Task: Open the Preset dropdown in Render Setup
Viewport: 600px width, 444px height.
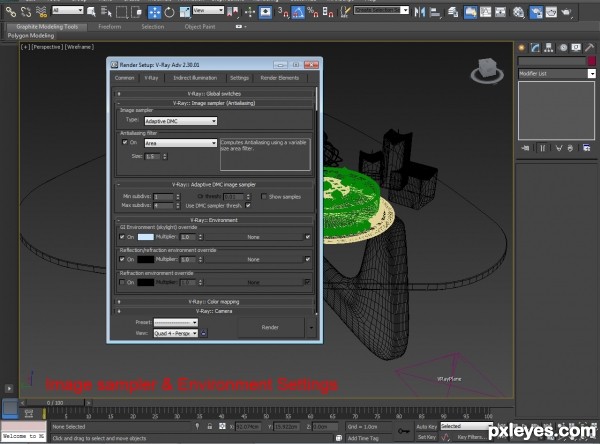Action: pos(176,322)
